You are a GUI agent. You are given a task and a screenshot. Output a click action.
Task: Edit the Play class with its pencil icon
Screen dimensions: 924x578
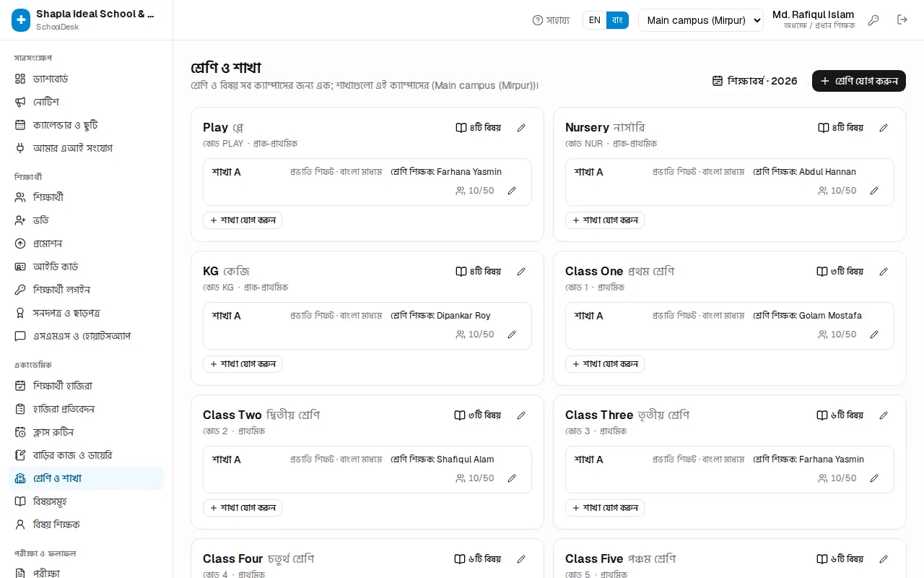[521, 128]
